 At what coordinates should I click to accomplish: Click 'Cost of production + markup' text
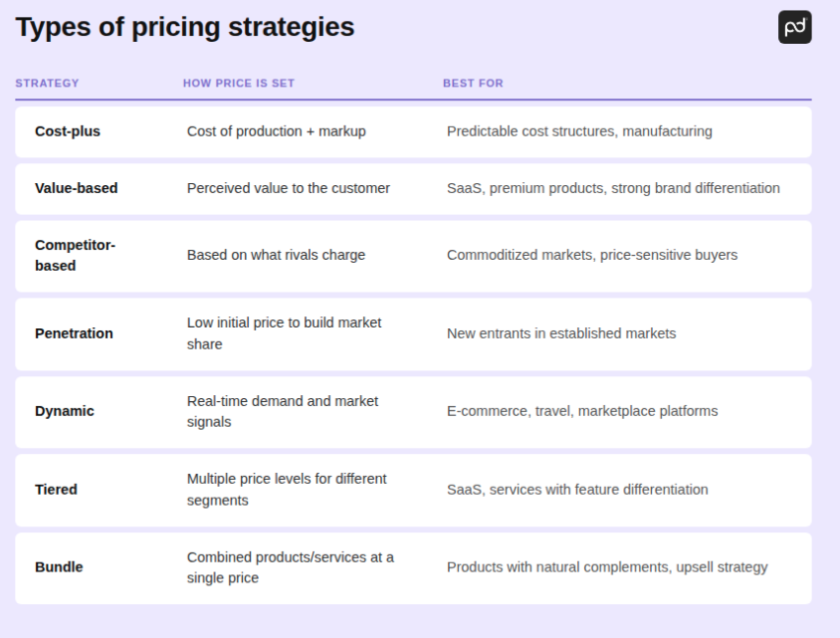(x=276, y=131)
